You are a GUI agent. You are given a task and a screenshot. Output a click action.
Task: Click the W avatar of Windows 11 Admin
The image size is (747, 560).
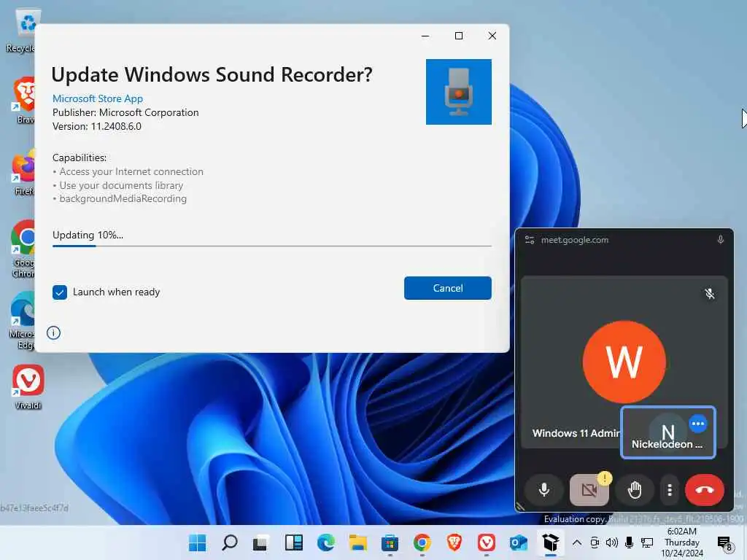(x=624, y=362)
